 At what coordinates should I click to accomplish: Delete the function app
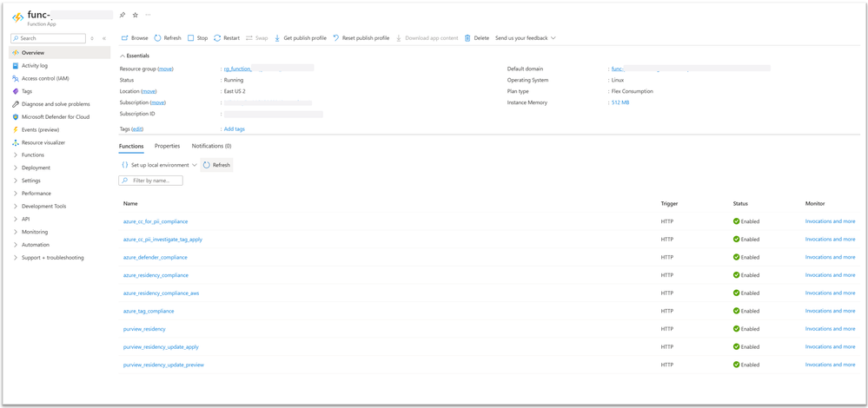[x=477, y=38]
